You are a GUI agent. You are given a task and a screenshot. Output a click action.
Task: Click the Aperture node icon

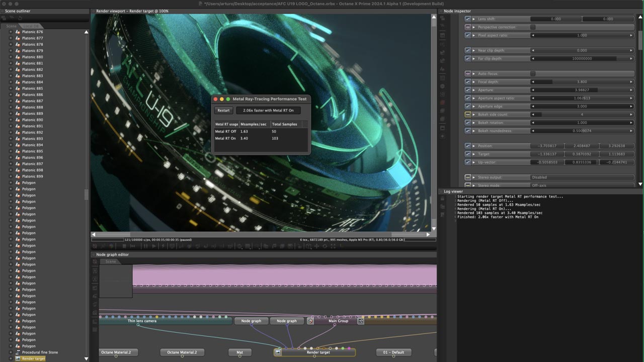point(467,90)
